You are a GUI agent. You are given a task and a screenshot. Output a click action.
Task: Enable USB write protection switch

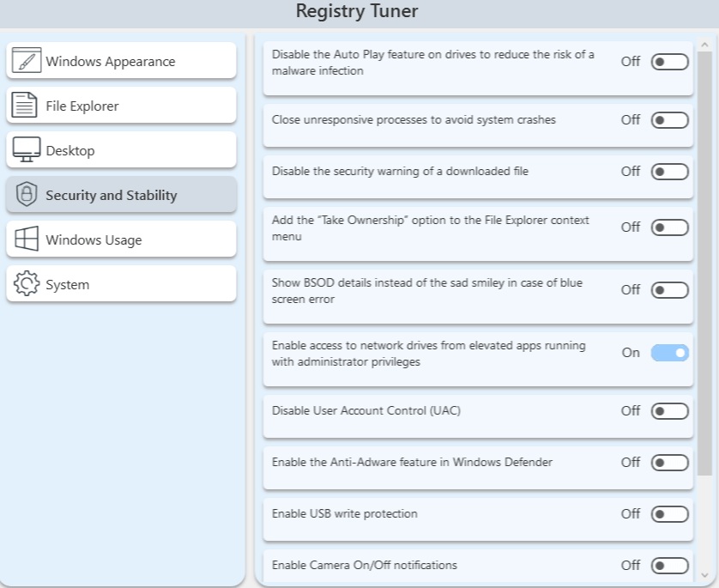[669, 514]
